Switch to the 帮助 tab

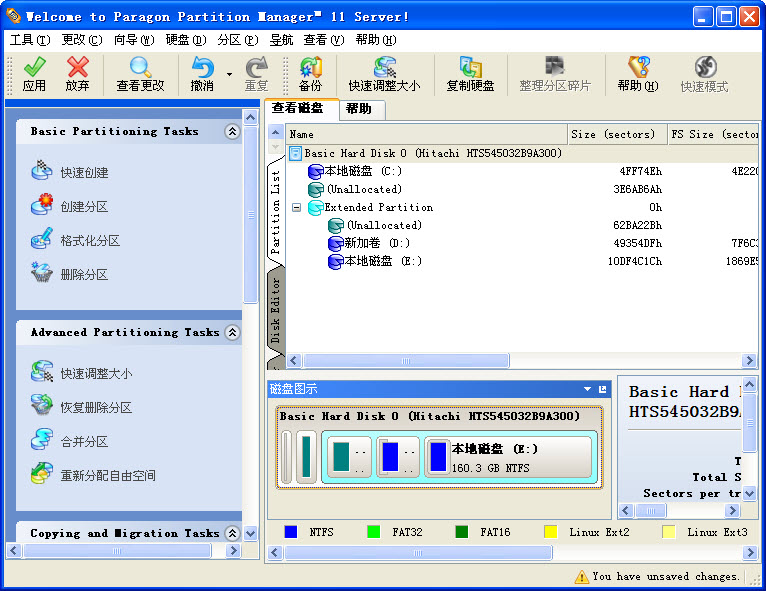point(358,108)
